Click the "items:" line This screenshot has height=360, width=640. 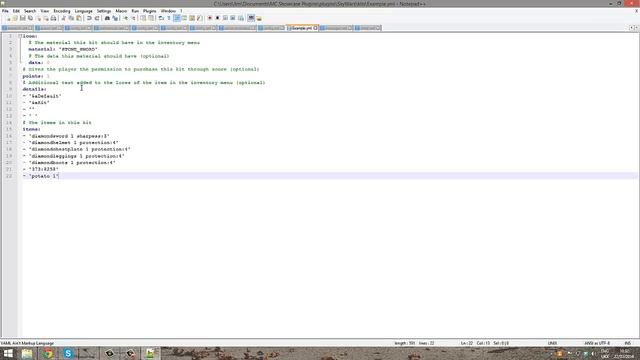click(x=31, y=129)
